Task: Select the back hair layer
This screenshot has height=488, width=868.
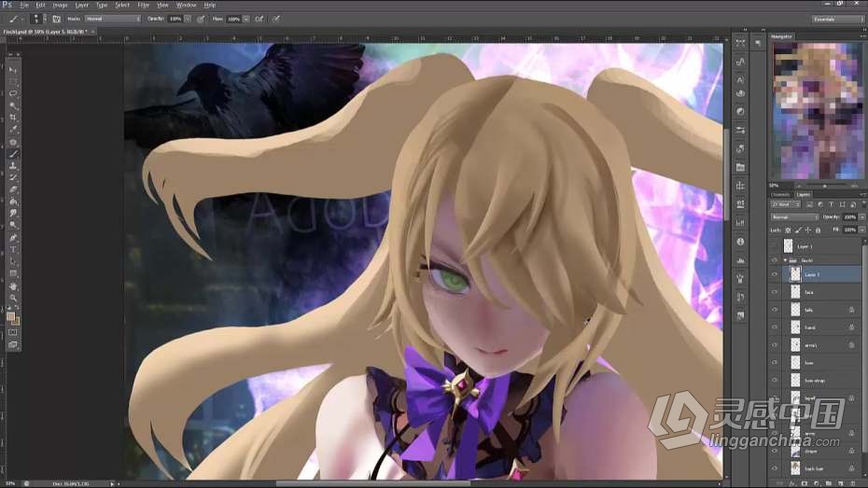Action: [814, 467]
